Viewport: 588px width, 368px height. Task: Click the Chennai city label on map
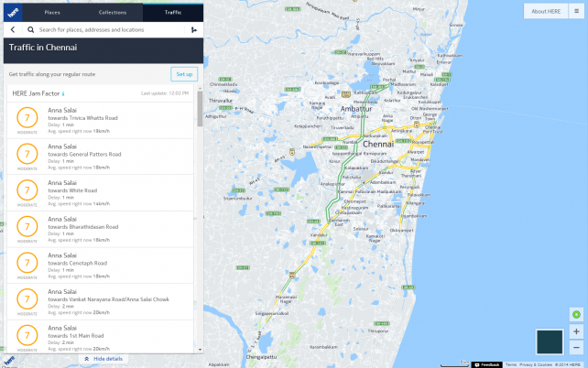pyautogui.click(x=378, y=145)
